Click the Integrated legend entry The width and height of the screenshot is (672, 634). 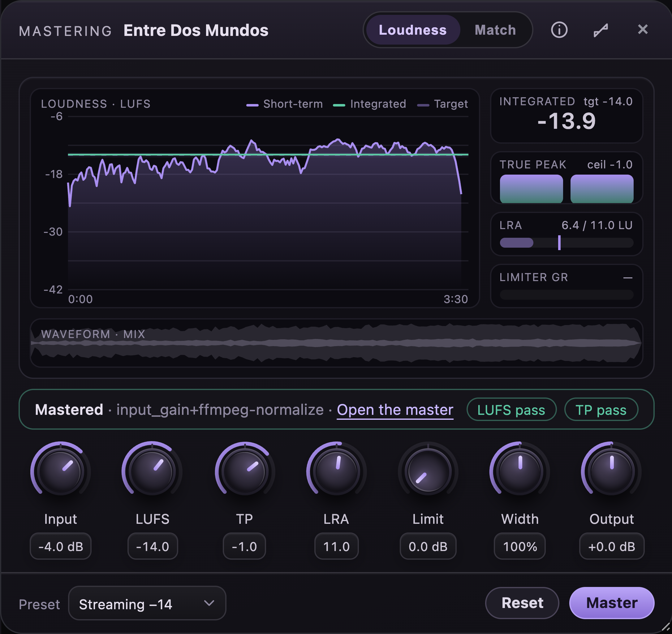pyautogui.click(x=369, y=104)
